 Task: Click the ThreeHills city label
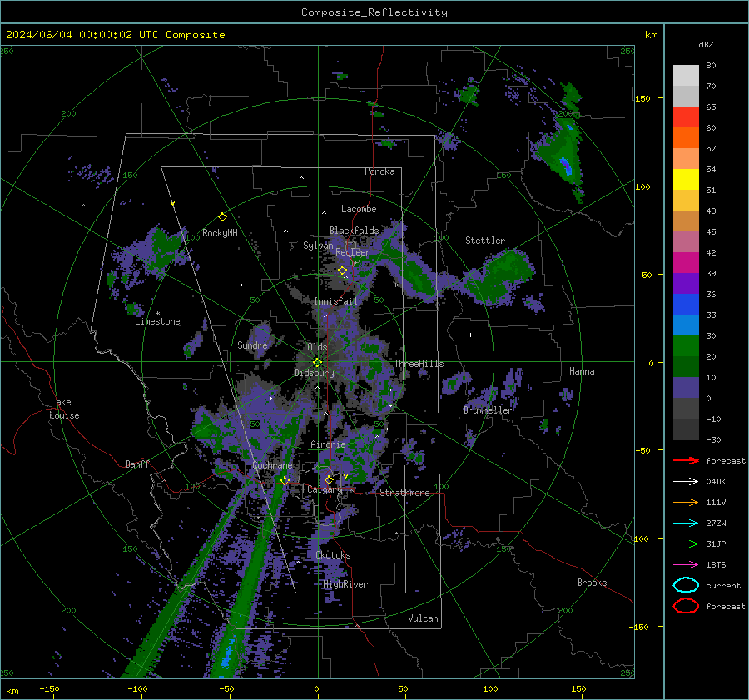pos(419,364)
